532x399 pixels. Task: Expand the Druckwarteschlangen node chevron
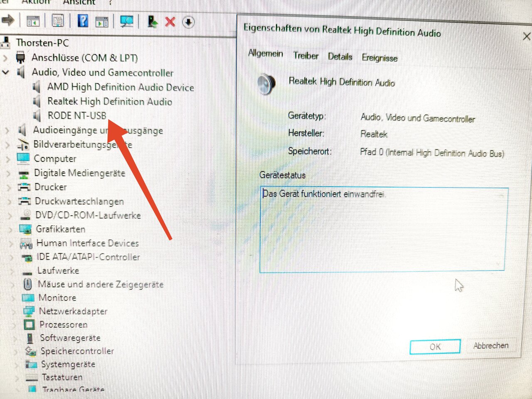pyautogui.click(x=9, y=202)
